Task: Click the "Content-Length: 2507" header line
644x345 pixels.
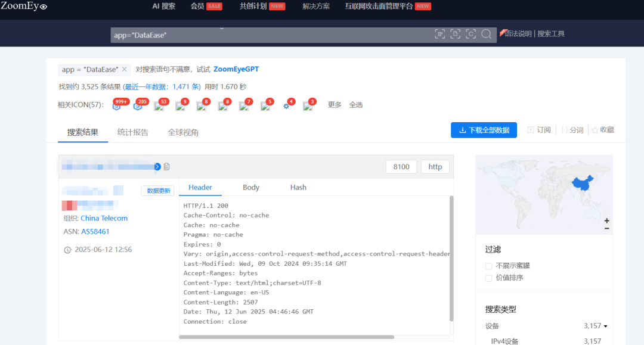Action: click(221, 302)
